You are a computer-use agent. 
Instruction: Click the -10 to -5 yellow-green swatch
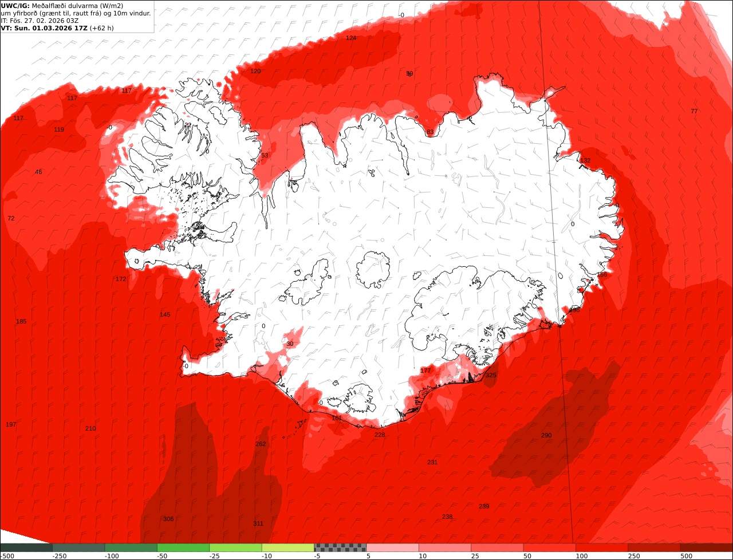point(288,547)
